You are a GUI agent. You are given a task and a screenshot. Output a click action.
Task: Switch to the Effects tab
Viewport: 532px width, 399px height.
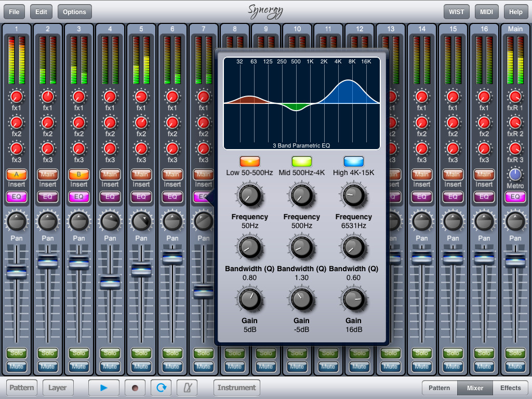coord(510,388)
